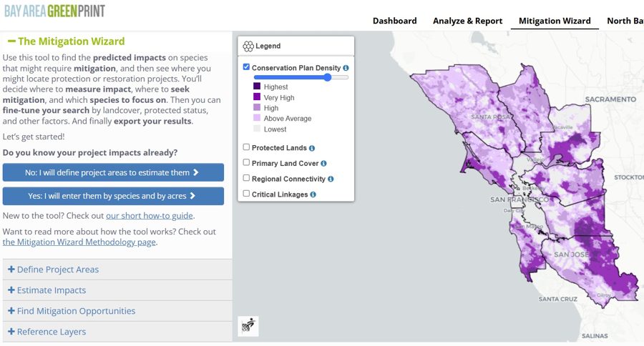Open the North Bay tab
Screen dimensions: 644x346
click(x=625, y=21)
